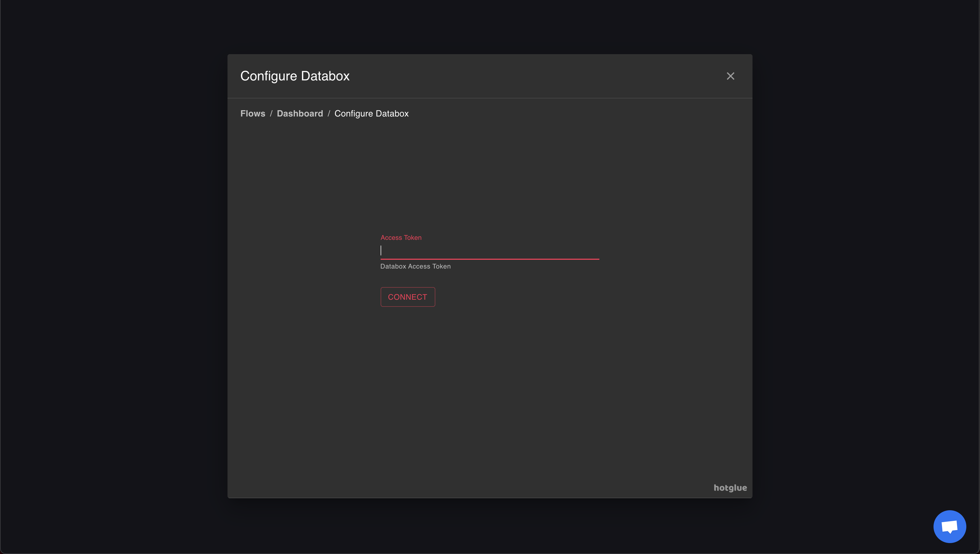Click the CONNECT button
The image size is (980, 554).
coord(407,297)
